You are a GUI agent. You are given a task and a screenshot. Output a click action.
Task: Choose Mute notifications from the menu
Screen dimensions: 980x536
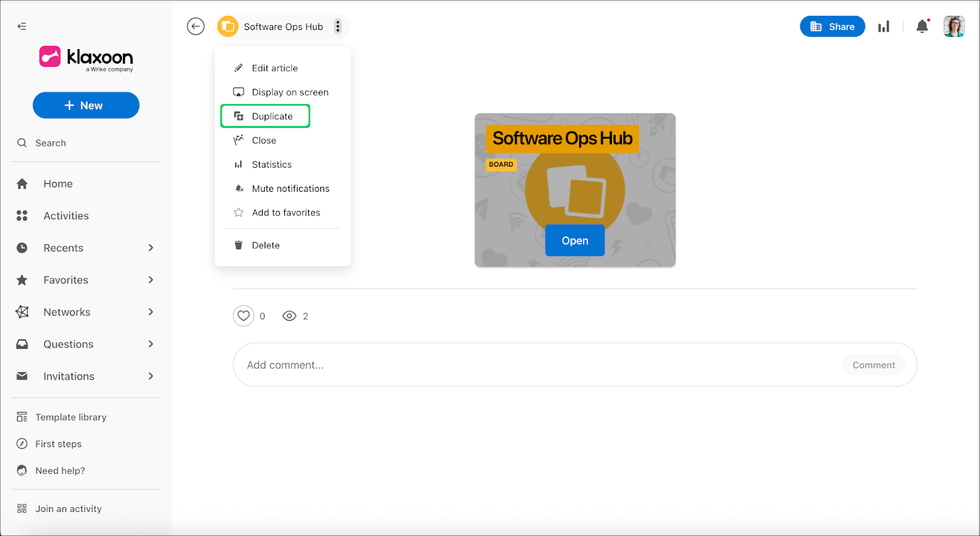click(290, 189)
